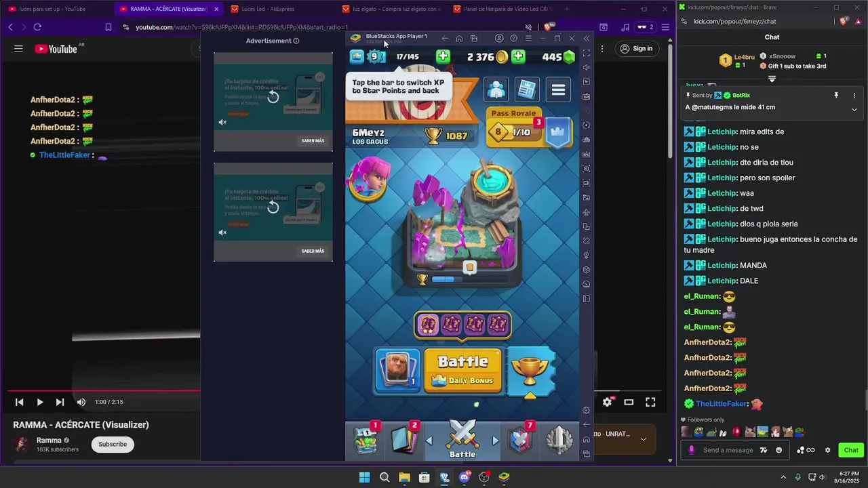Open Brave Shields icon in Kick window
The height and width of the screenshot is (488, 868).
point(844,21)
